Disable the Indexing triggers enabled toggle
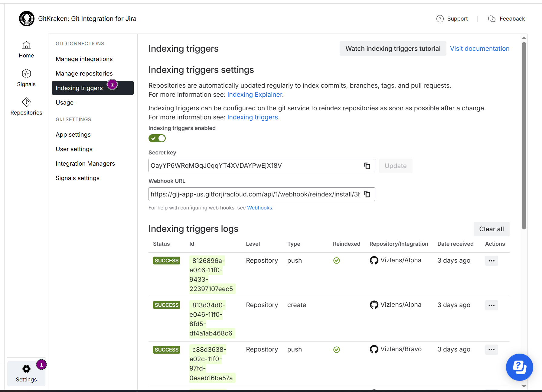Screen dimensions: 542x392 [157, 138]
